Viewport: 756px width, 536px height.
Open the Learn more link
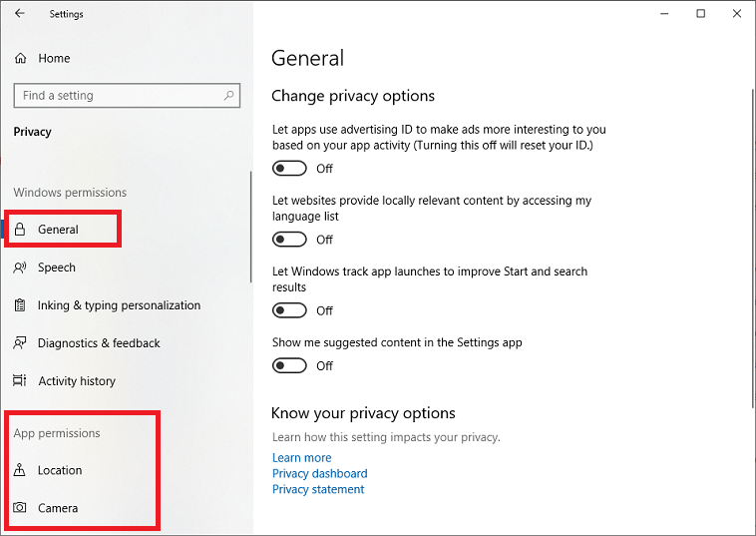[301, 458]
